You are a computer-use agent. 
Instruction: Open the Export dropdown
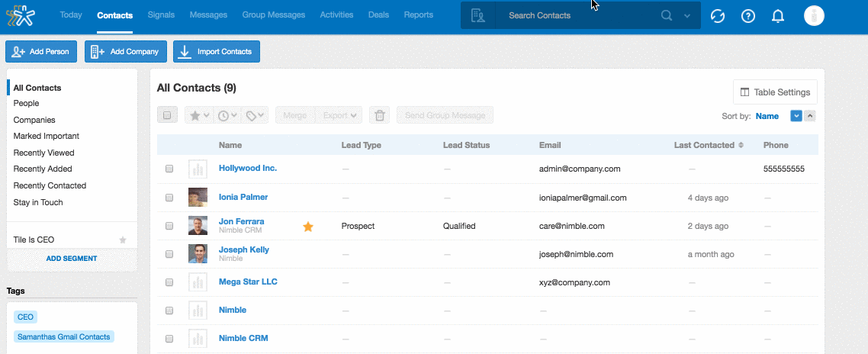[x=339, y=115]
